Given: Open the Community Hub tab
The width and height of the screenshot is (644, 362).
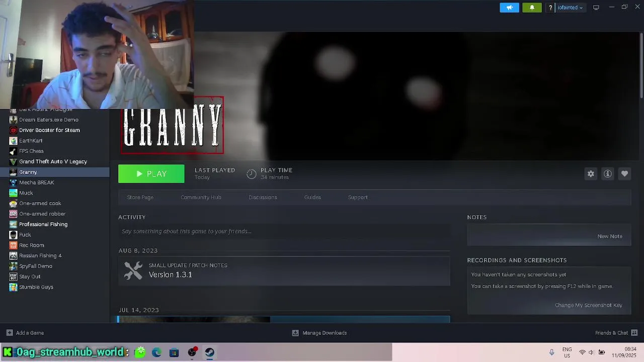Looking at the screenshot, I should pos(201,197).
